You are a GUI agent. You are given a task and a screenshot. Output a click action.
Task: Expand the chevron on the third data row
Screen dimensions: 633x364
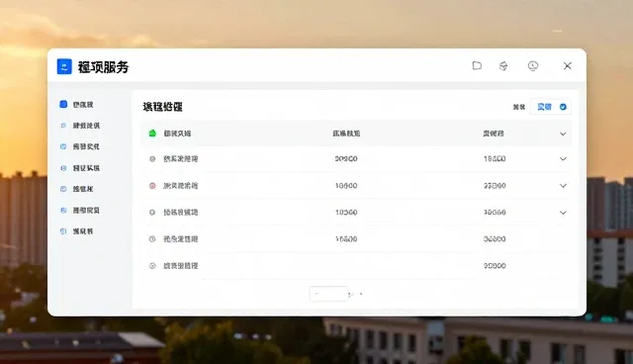coord(563,213)
